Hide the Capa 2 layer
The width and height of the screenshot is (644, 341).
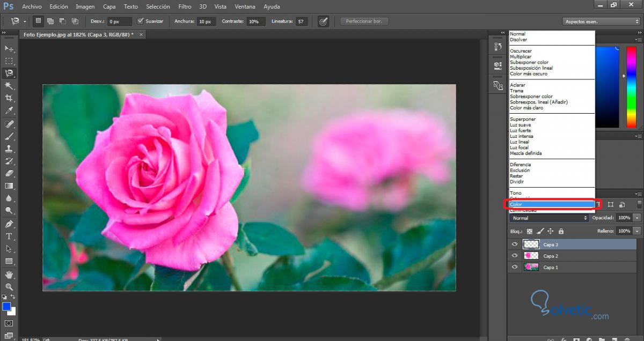coord(515,256)
